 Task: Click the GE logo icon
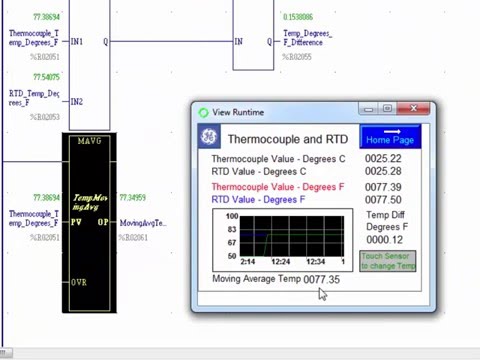[209, 136]
